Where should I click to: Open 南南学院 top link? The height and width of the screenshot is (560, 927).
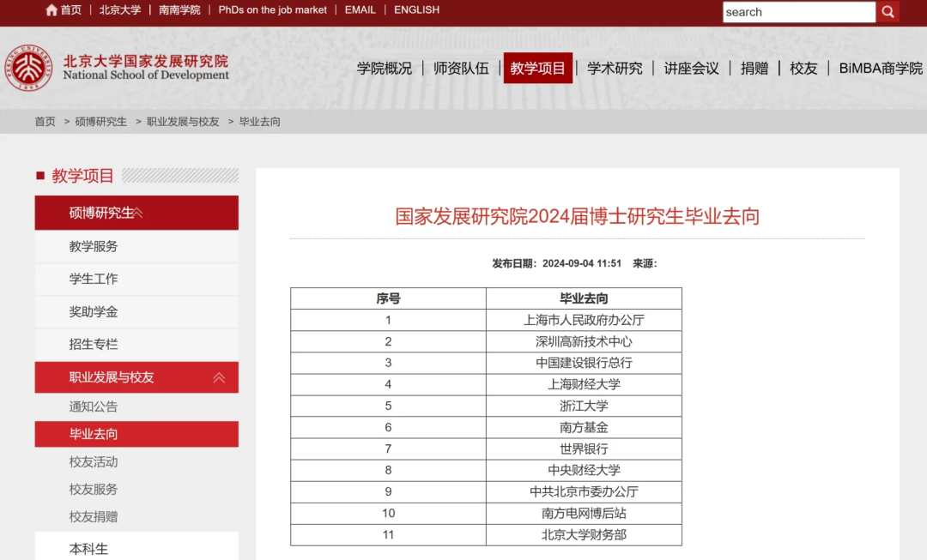click(179, 10)
